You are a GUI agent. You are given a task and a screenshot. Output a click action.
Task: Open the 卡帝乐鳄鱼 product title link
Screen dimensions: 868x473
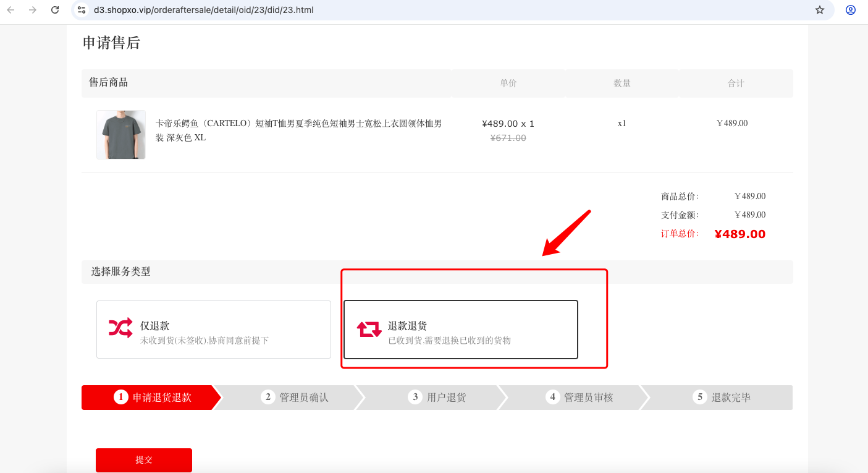tap(298, 130)
